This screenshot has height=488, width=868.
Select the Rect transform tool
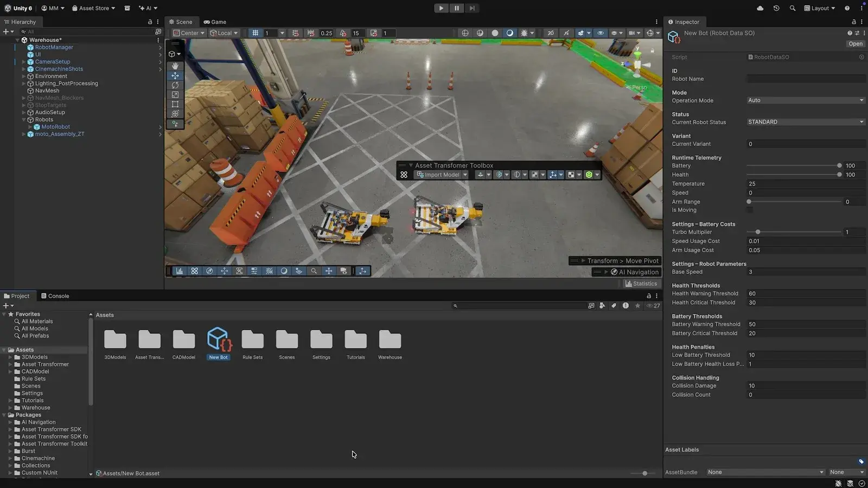pos(175,104)
